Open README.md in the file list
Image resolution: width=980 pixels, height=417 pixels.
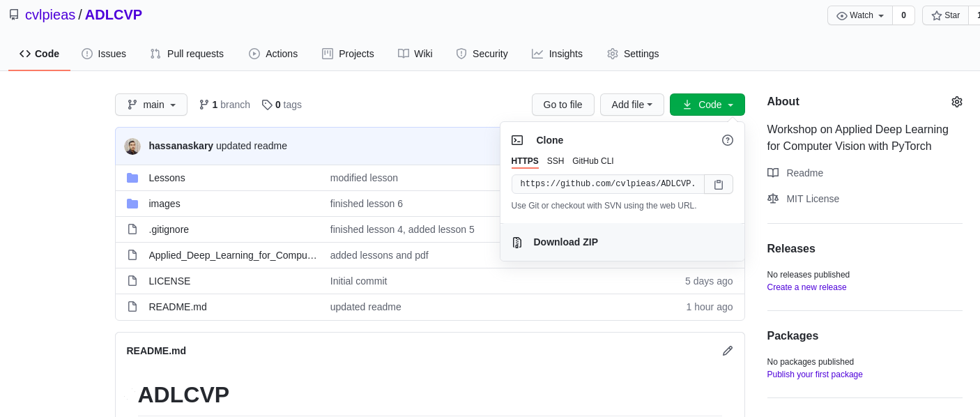pos(178,307)
